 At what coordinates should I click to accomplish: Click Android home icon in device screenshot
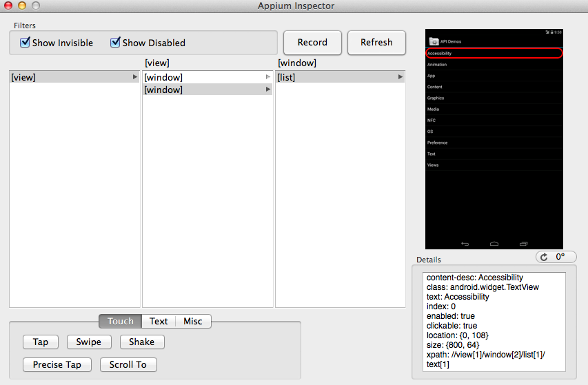[x=494, y=244]
